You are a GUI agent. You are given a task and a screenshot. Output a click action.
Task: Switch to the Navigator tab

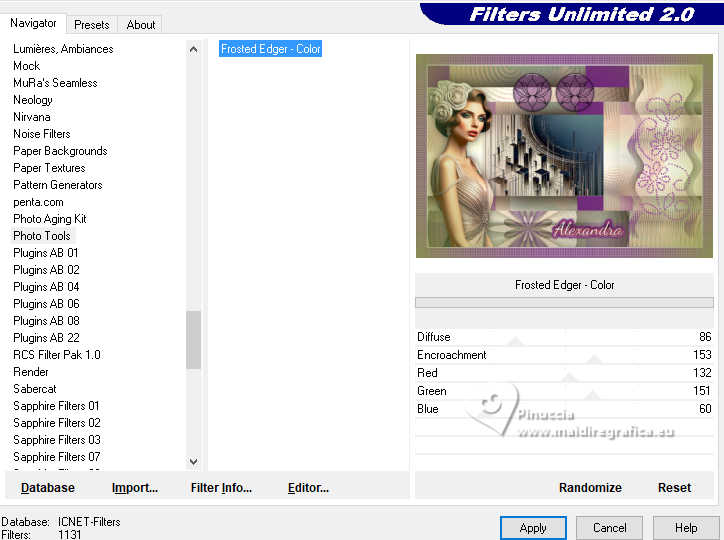click(x=33, y=23)
